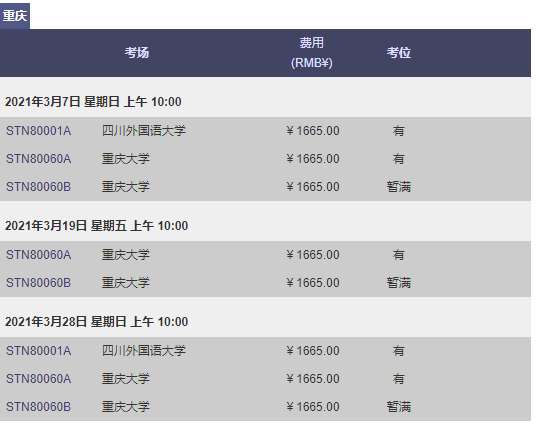Click 暂满 status for March 19 STN80060B

click(399, 283)
